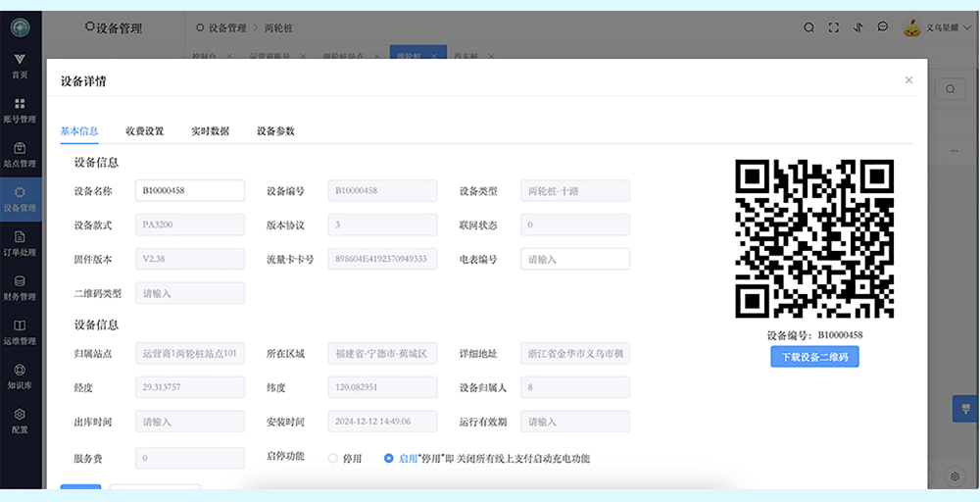Click the 版本协议 field
The height and width of the screenshot is (502, 980).
pos(382,225)
